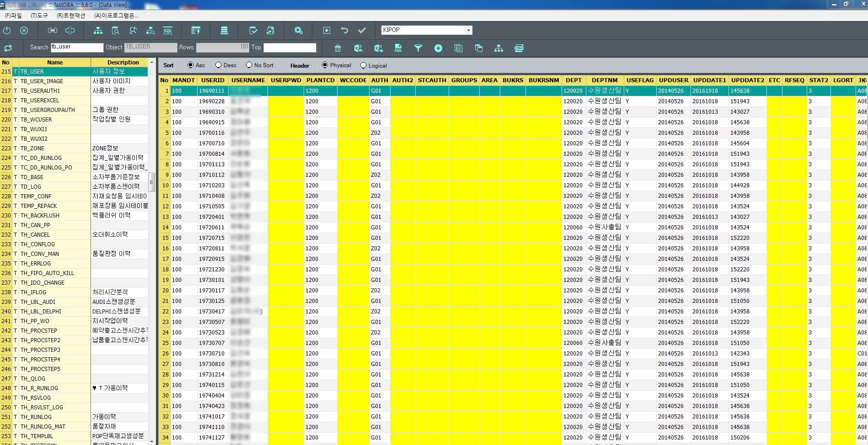This screenshot has height=445, width=868.
Task: Select the Physical header radio button
Action: tap(325, 65)
